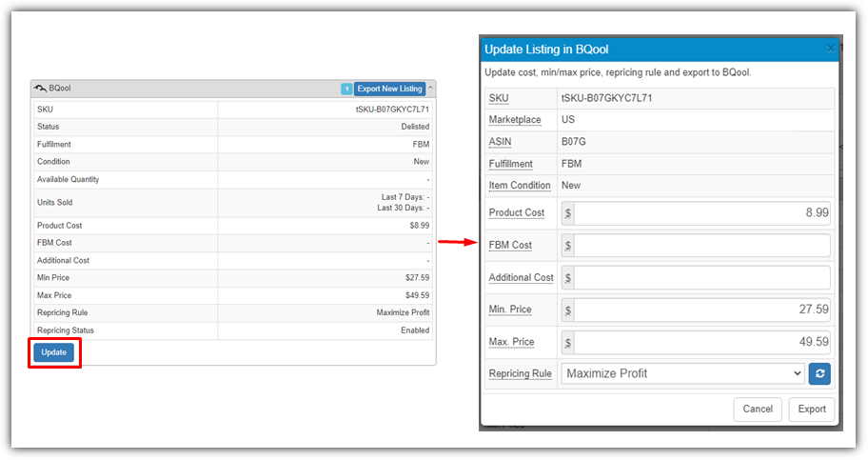
Task: Click panel Fulfilment value FBM
Action: (421, 144)
